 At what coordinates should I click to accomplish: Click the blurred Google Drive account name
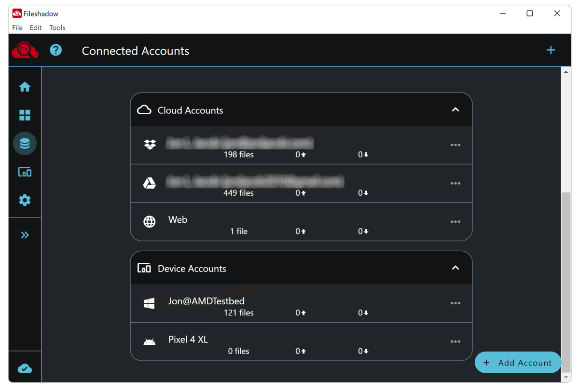pyautogui.click(x=255, y=181)
